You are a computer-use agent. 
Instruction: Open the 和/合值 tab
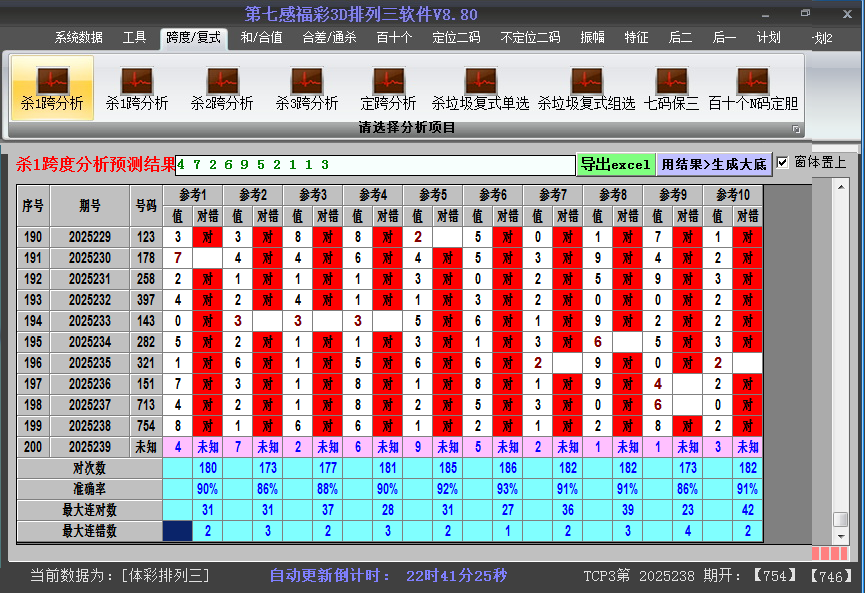pos(261,38)
